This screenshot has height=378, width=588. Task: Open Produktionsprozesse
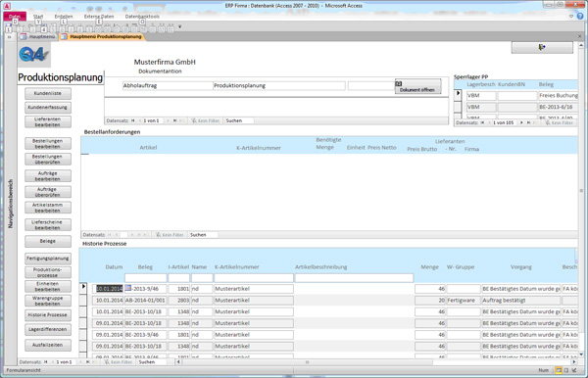pyautogui.click(x=48, y=272)
